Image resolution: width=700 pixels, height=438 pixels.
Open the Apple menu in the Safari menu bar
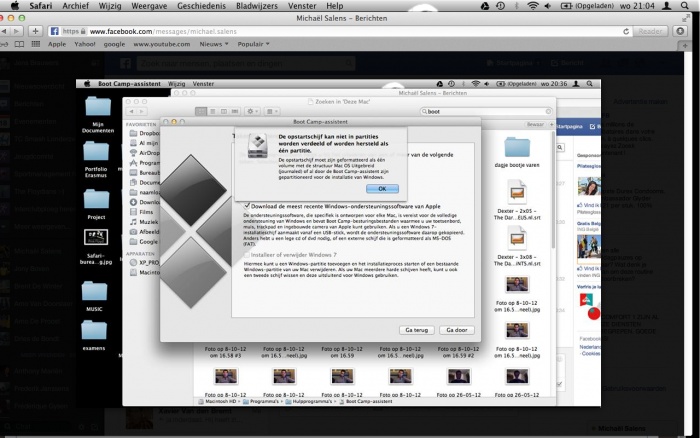pos(15,5)
